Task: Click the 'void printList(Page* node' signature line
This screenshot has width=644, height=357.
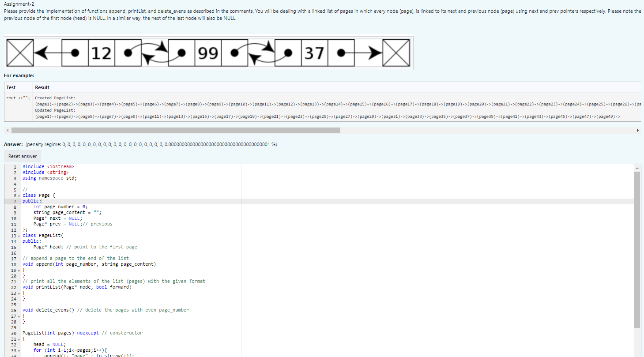Action: pyautogui.click(x=77, y=287)
